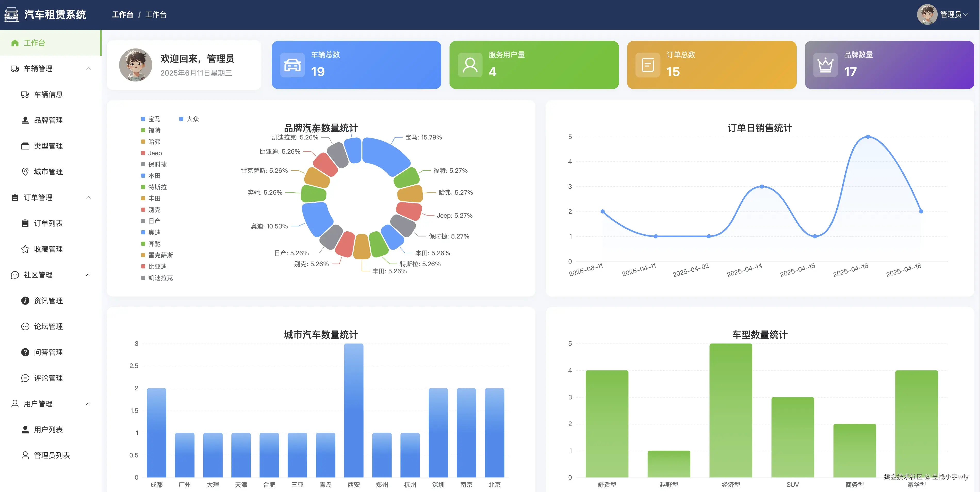Click the user icon in the 服务用户量 card

(470, 65)
